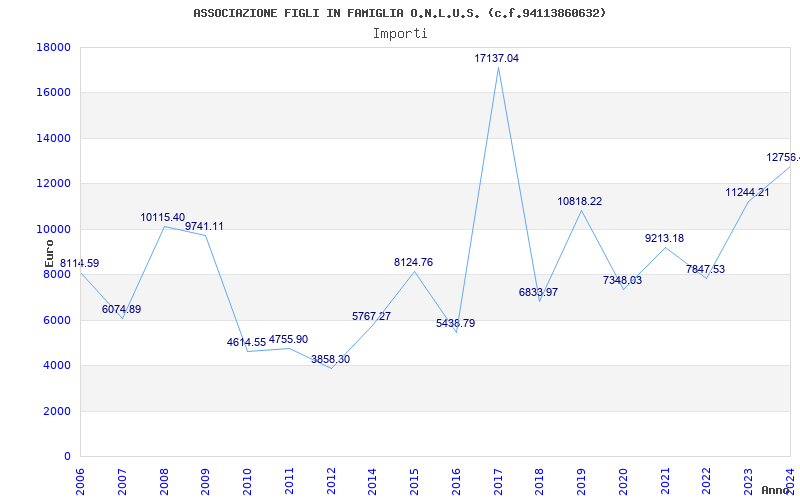Click the 18000 y-axis tick label

pyautogui.click(x=54, y=47)
